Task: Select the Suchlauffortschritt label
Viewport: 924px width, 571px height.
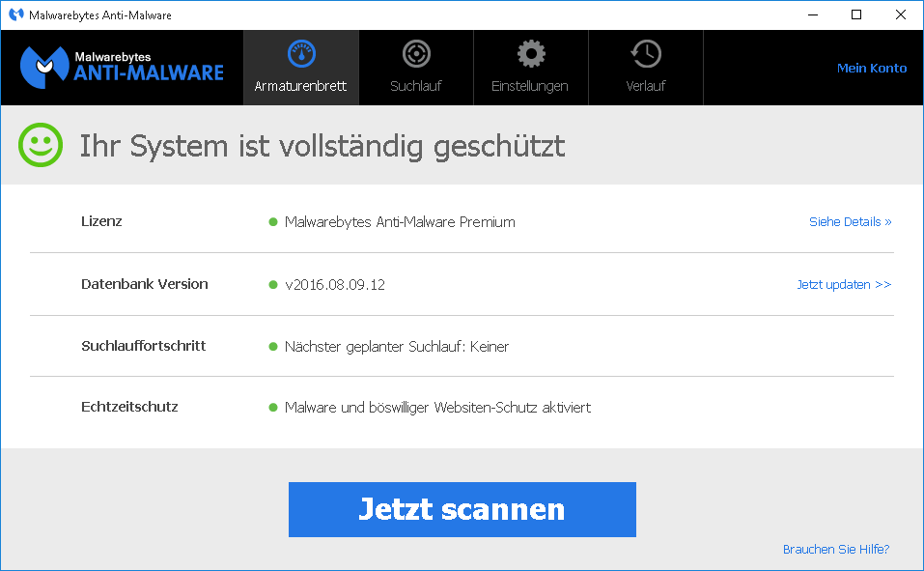Action: pos(143,346)
